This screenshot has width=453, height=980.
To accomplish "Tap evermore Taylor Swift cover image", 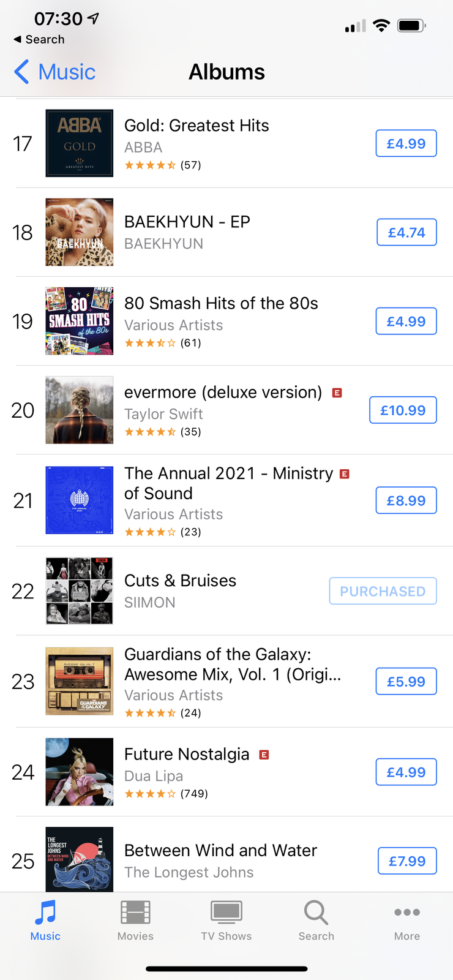I will click(80, 410).
